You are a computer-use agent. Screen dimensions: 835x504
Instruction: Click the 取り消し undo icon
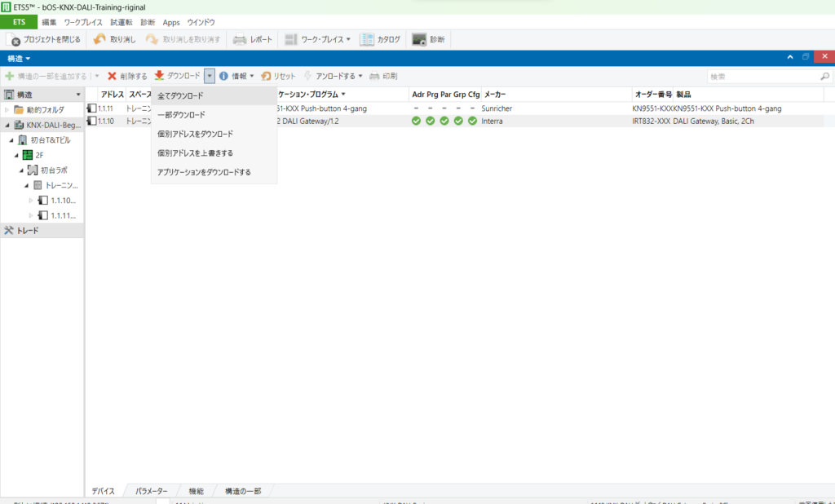click(x=99, y=39)
